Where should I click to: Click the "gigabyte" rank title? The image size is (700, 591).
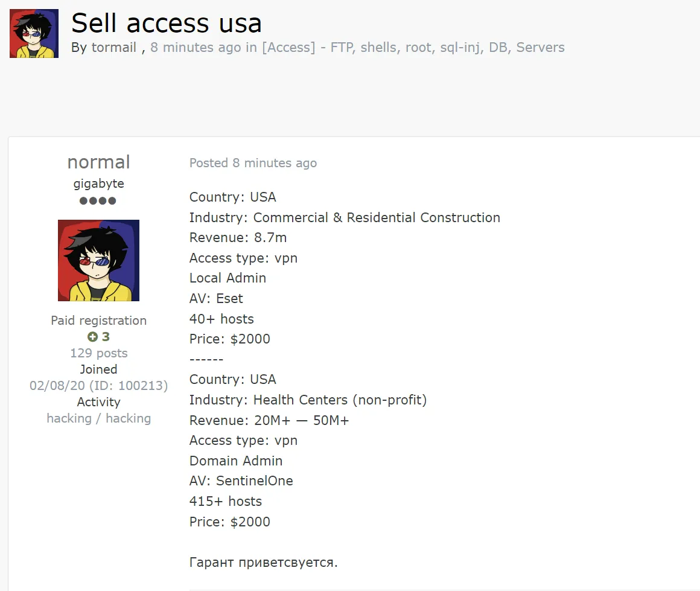point(98,184)
